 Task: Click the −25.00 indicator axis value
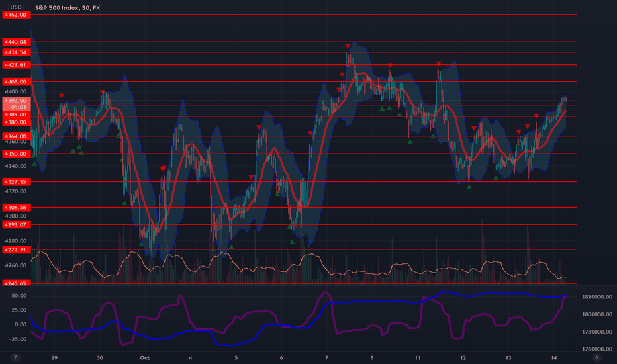point(18,340)
